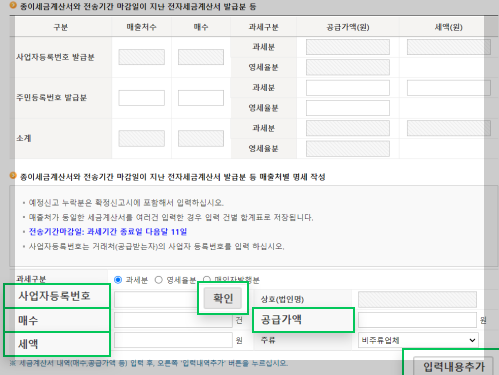Screen dimensions: 499x375
Task: Click the 세액 label in the detail form
Action: coord(28,344)
